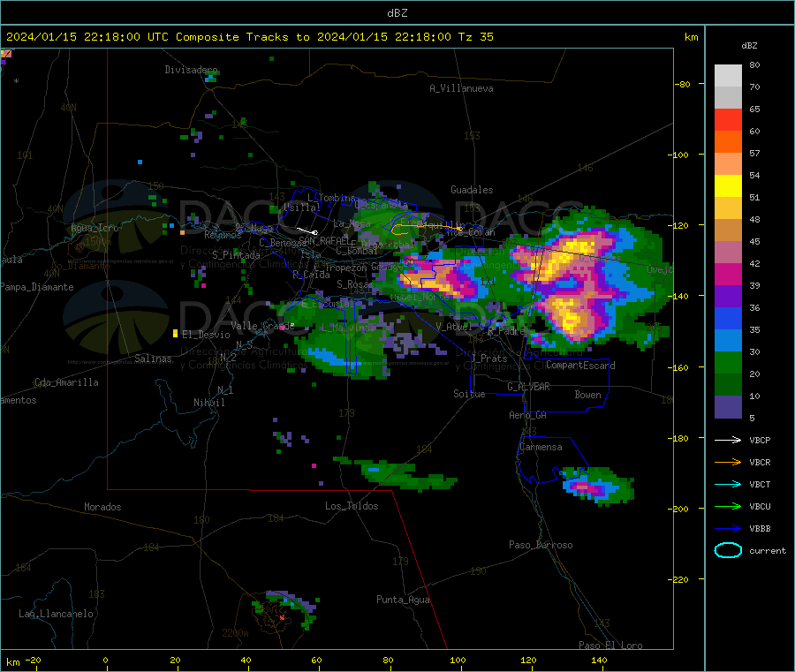Click the 'Los_Toldos' label
This screenshot has width=795, height=672.
[352, 506]
